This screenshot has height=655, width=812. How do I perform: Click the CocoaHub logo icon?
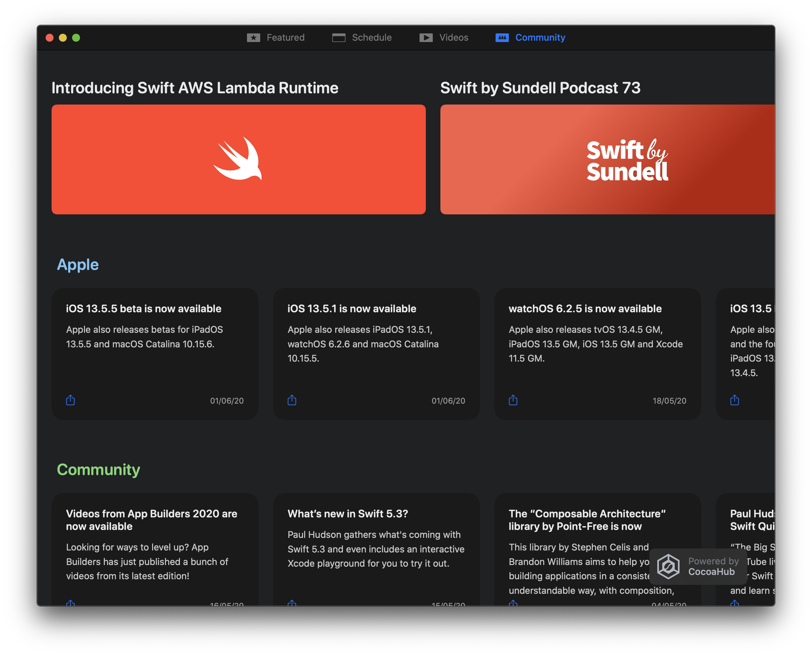(668, 566)
